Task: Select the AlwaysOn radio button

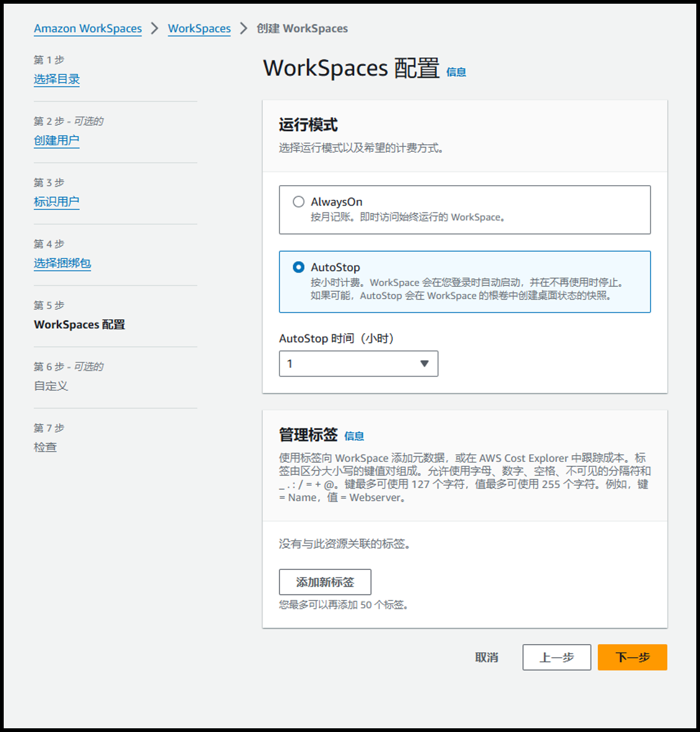Action: tap(298, 202)
